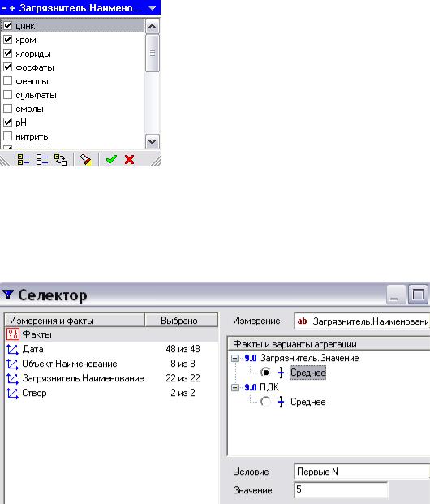This screenshot has height=504, width=430.
Task: Click the Выбрано column header
Action: point(182,320)
